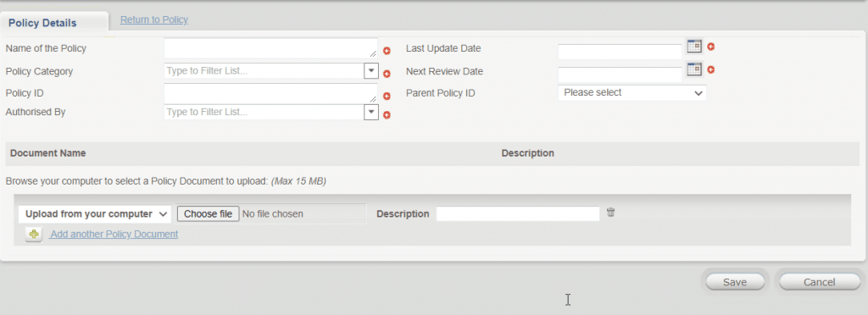868x315 pixels.
Task: Click the red icon beside Policy ID field
Action: point(387,97)
